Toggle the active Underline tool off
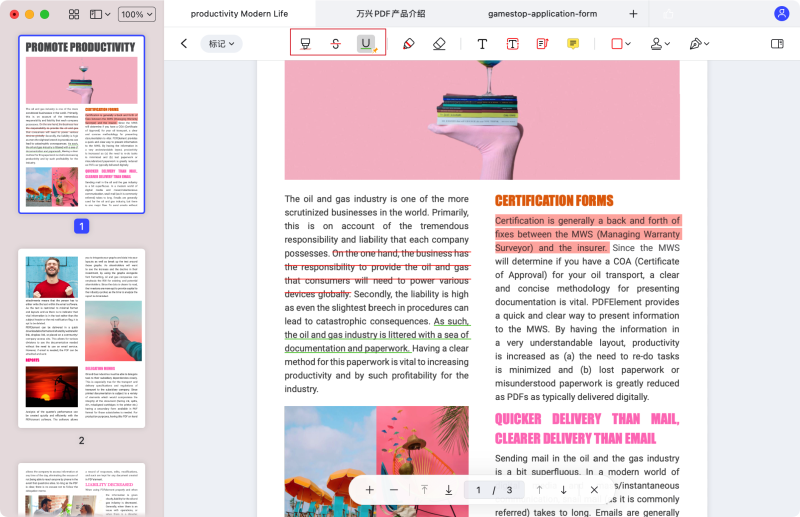800x517 pixels. [367, 44]
